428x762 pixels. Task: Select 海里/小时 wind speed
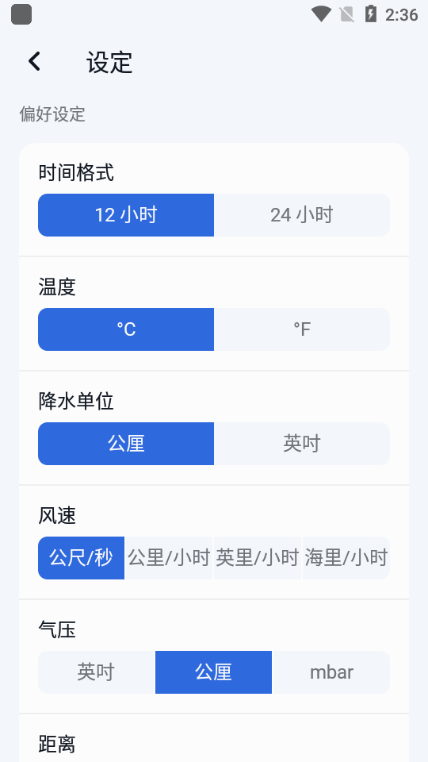[x=346, y=558]
